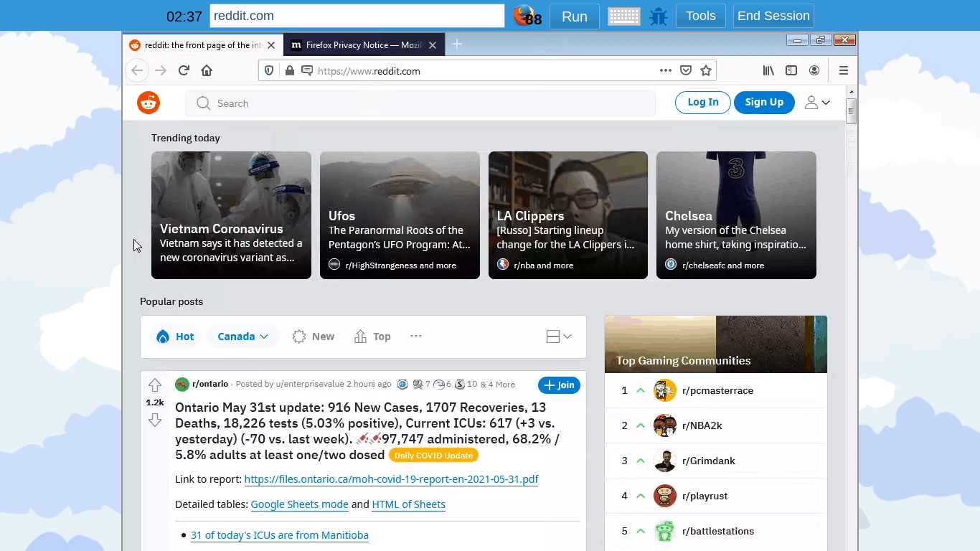Toggle the Firefox sidebar view icon

(x=791, y=70)
